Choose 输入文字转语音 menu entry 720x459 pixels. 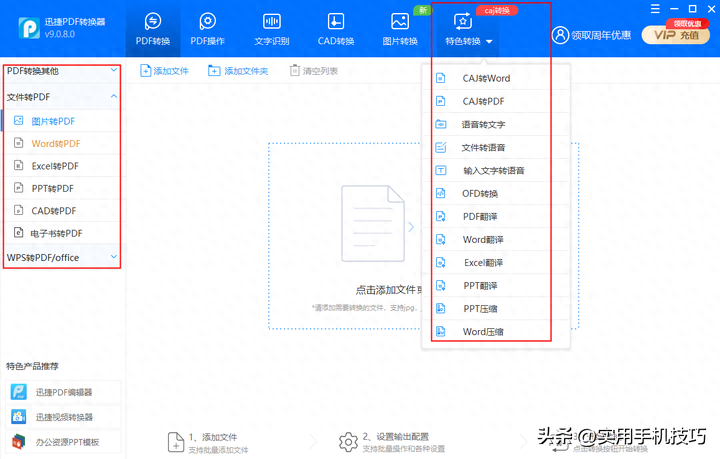click(495, 171)
